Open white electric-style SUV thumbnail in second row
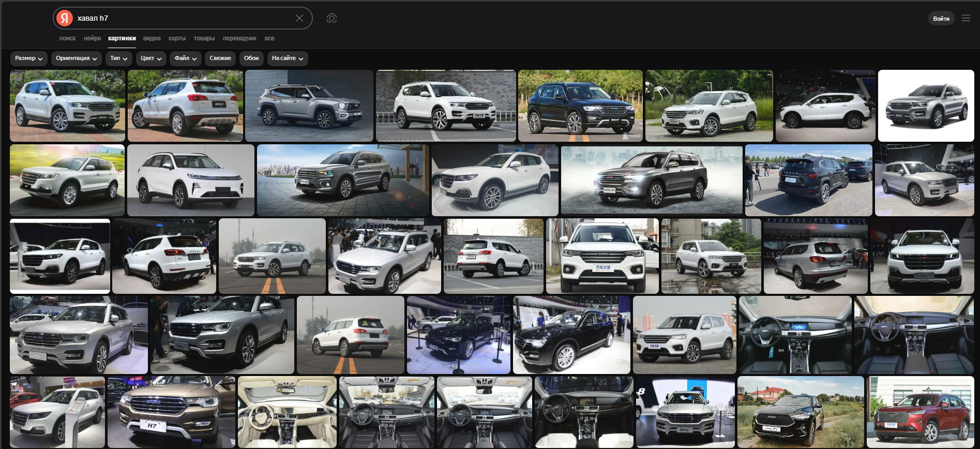This screenshot has height=449, width=980. 191,180
